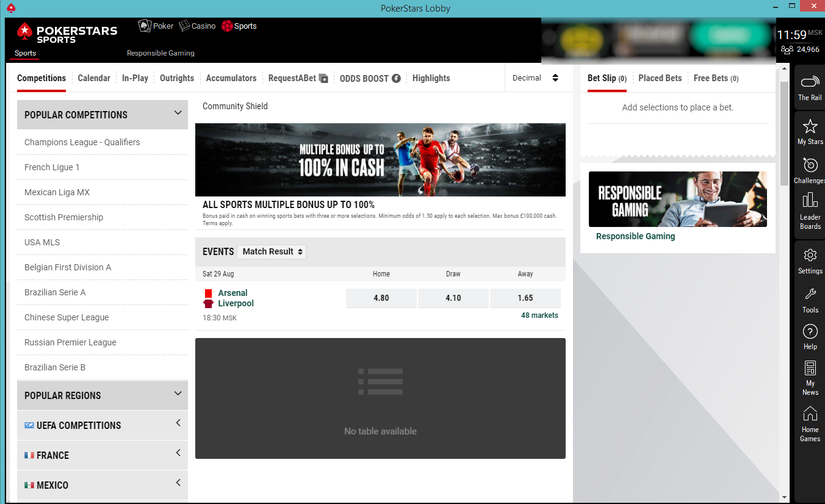The image size is (825, 504).
Task: Open Leader Boards from the sidebar
Action: pos(810,201)
